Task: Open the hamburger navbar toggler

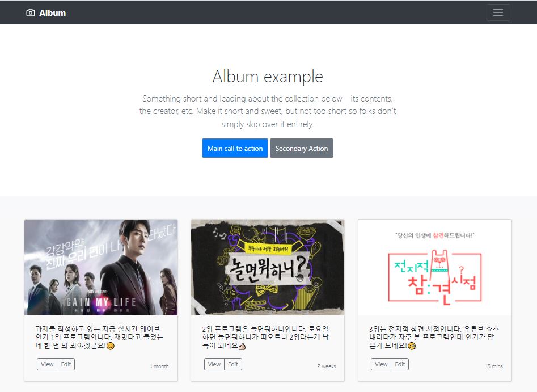Action: (498, 12)
